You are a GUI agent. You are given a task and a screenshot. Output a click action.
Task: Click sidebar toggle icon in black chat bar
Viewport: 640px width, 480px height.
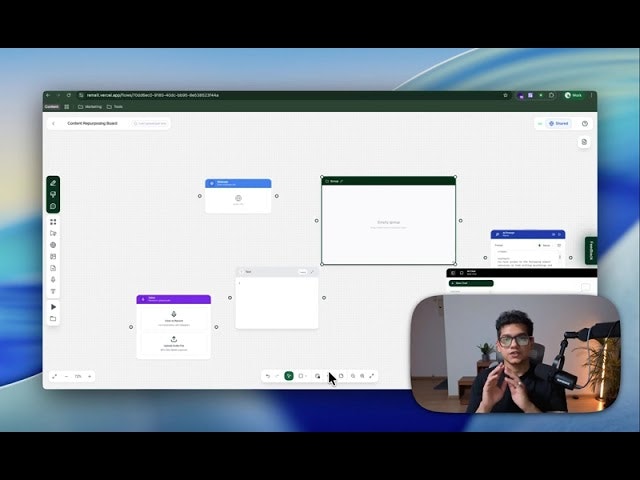pyautogui.click(x=453, y=273)
